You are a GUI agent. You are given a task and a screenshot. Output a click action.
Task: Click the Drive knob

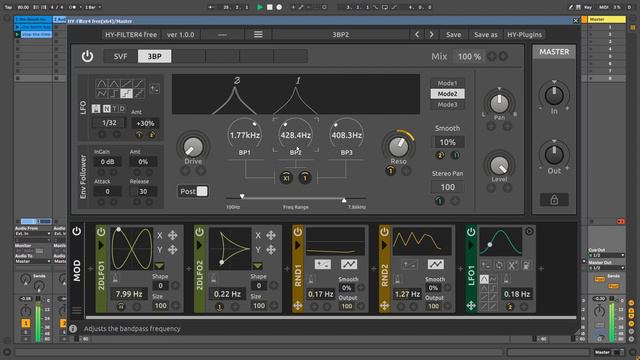click(x=193, y=147)
